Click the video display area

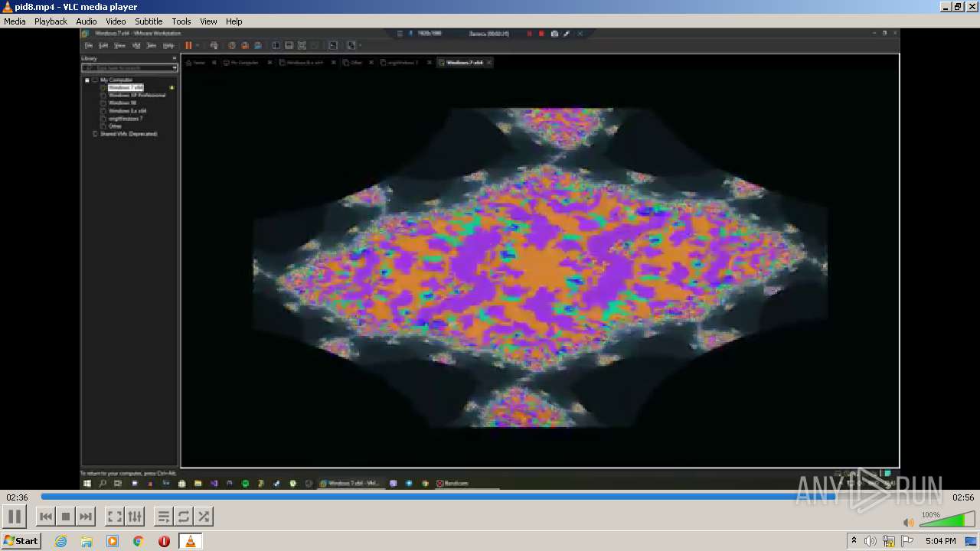[x=490, y=259]
